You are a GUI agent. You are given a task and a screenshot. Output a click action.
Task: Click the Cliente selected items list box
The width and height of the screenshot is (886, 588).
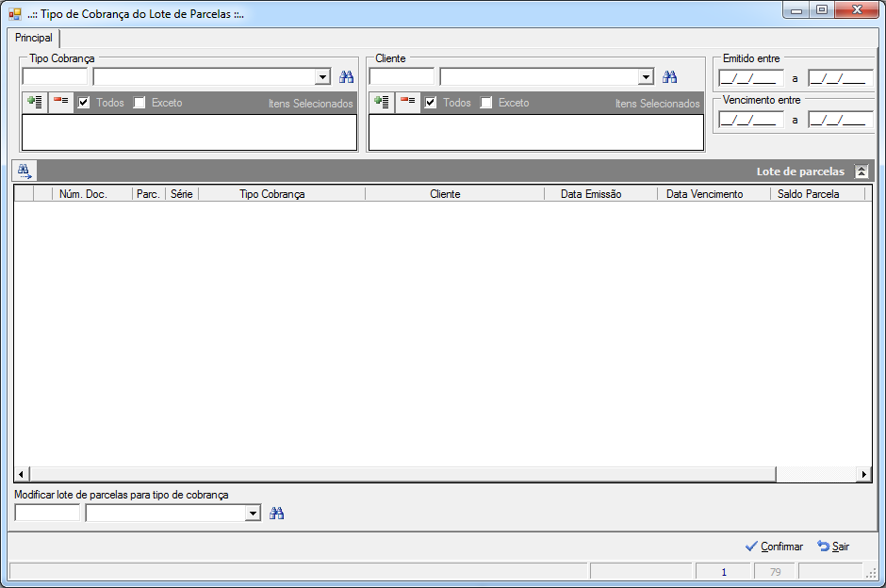(536, 132)
